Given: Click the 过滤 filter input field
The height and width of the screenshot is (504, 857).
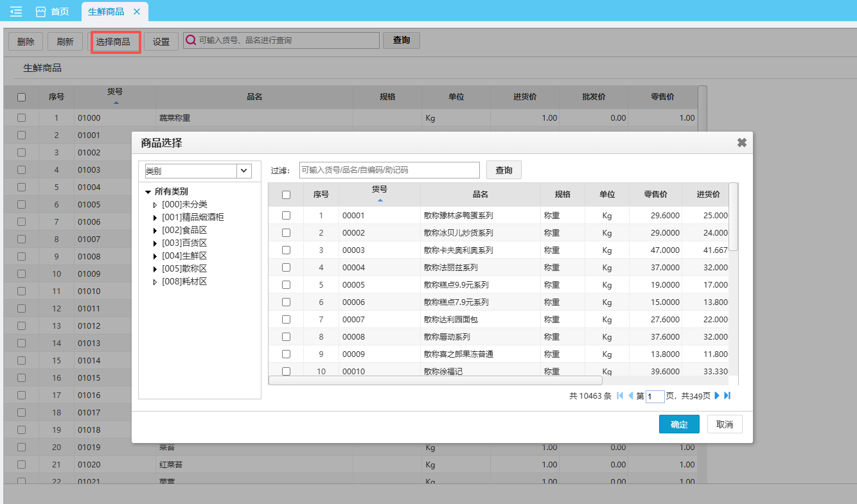Looking at the screenshot, I should coord(389,170).
